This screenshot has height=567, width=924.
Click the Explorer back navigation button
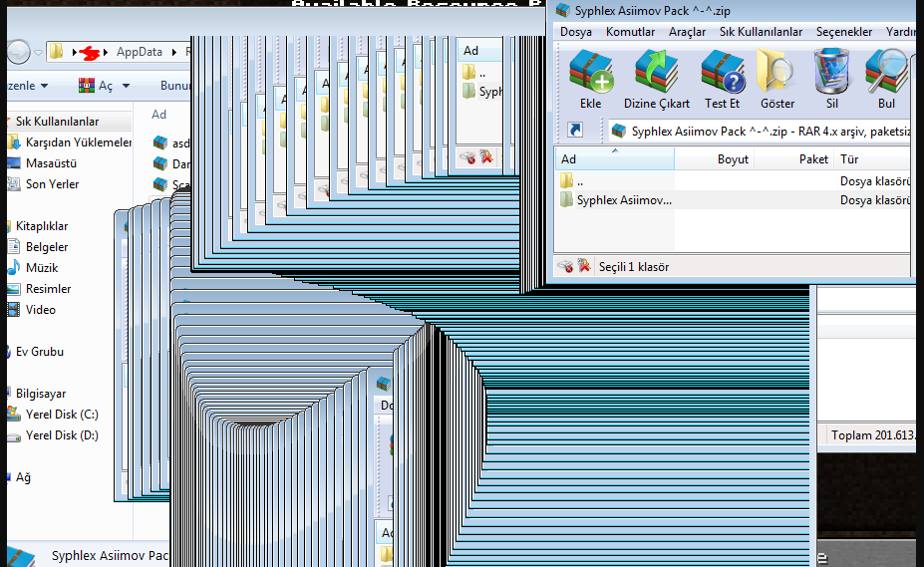pos(18,52)
